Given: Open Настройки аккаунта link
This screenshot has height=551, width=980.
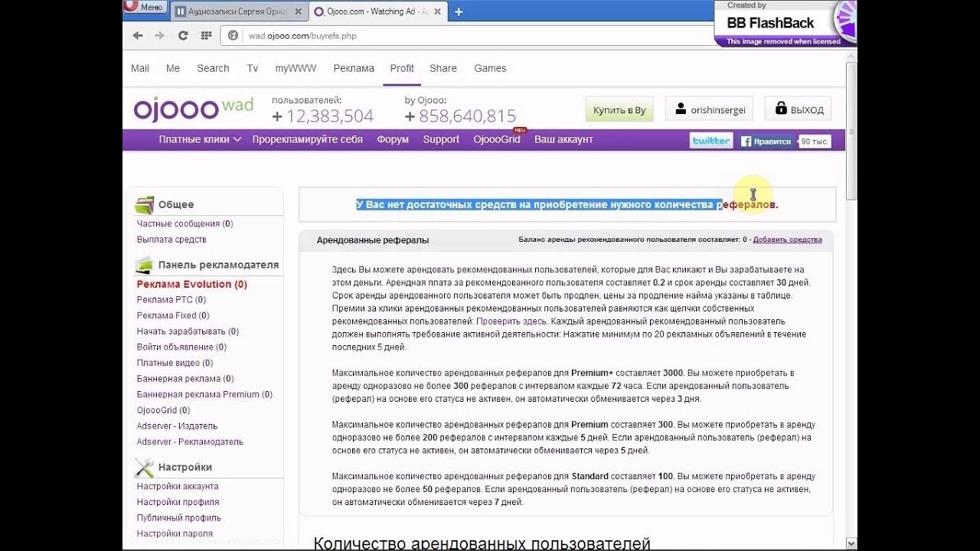Looking at the screenshot, I should 178,486.
